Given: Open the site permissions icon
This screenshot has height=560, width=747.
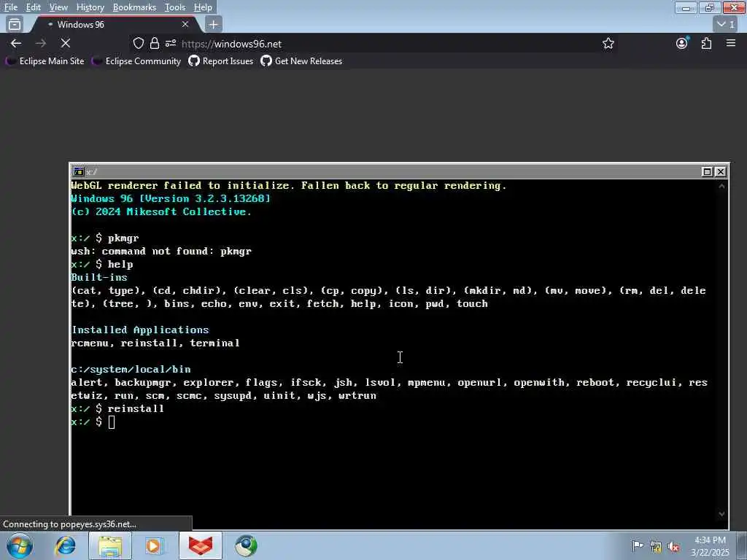Looking at the screenshot, I should coord(171,43).
